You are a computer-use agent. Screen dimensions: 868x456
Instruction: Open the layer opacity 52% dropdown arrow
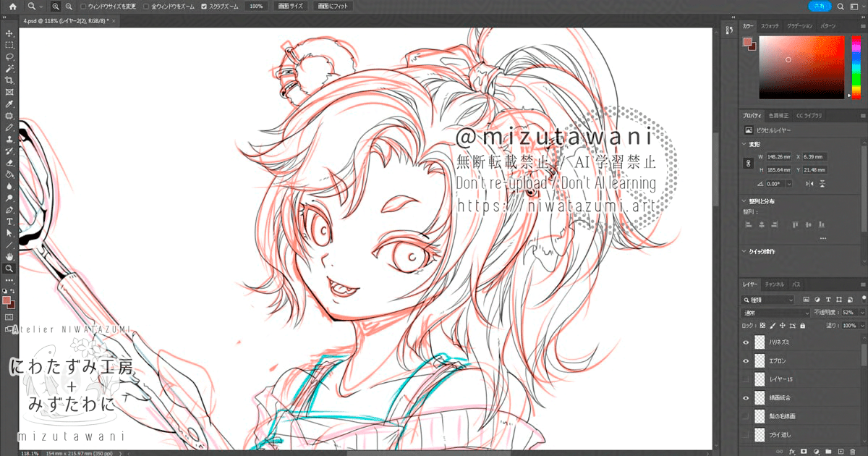(861, 313)
